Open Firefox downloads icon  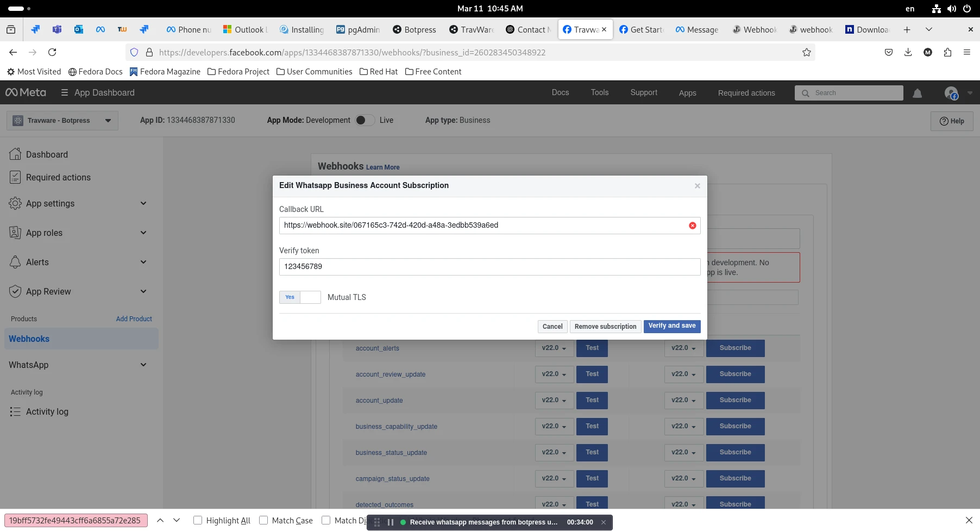[908, 52]
